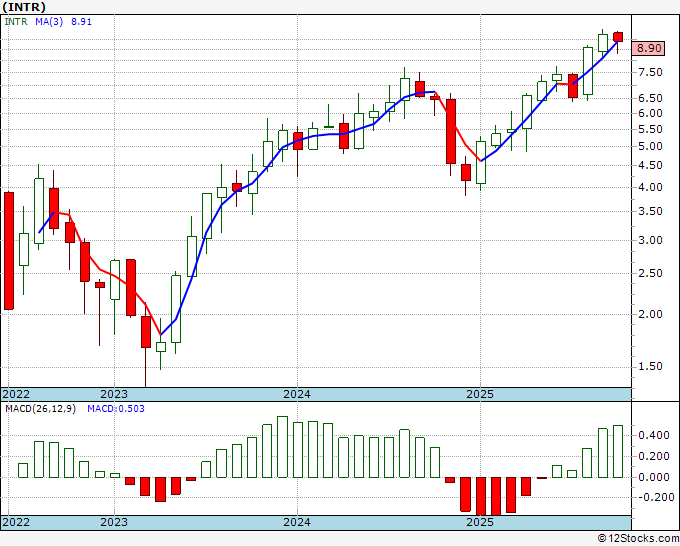Click the 7.50 price axis label

650,72
